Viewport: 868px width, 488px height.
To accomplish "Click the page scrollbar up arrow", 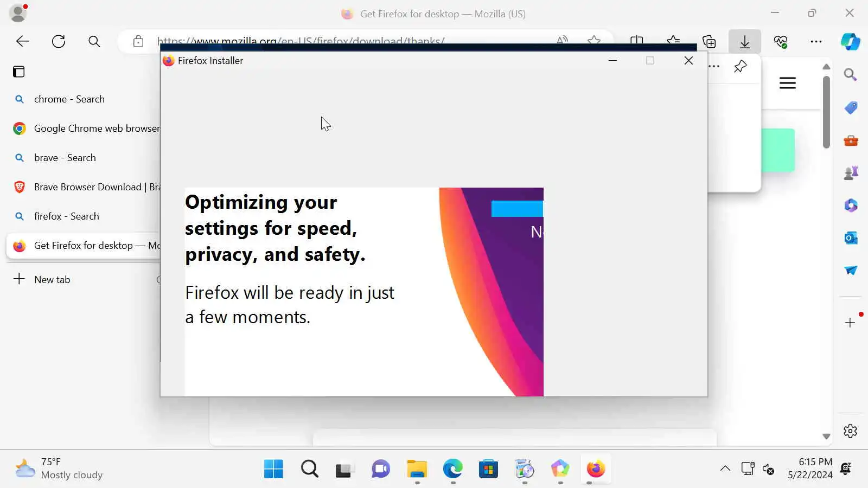I will pos(826,67).
